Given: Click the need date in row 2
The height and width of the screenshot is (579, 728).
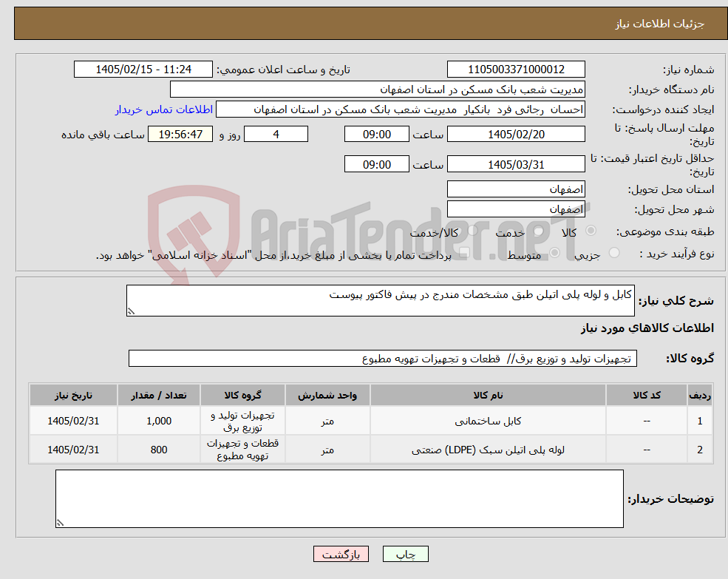Looking at the screenshot, I should tap(73, 450).
